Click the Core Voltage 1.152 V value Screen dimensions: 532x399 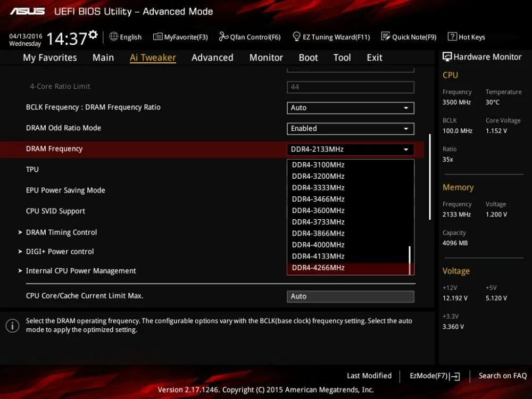coord(496,131)
